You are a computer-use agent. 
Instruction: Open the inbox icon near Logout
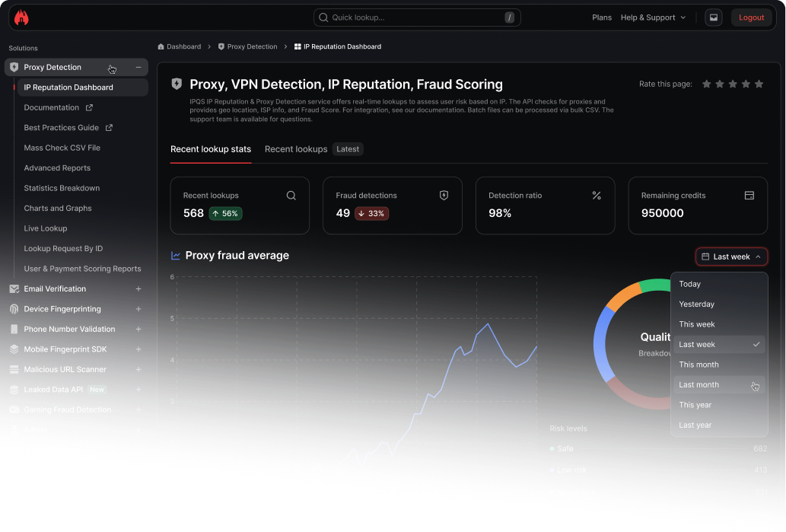713,17
